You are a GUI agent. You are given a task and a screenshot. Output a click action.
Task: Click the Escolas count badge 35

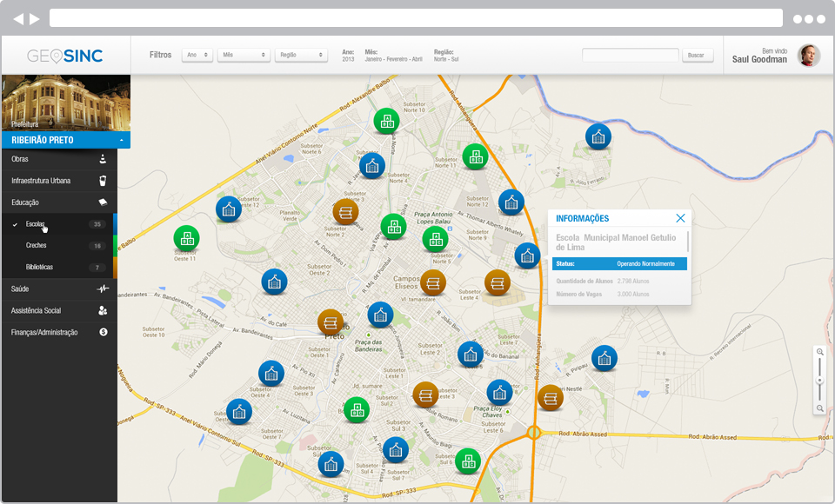coord(97,224)
